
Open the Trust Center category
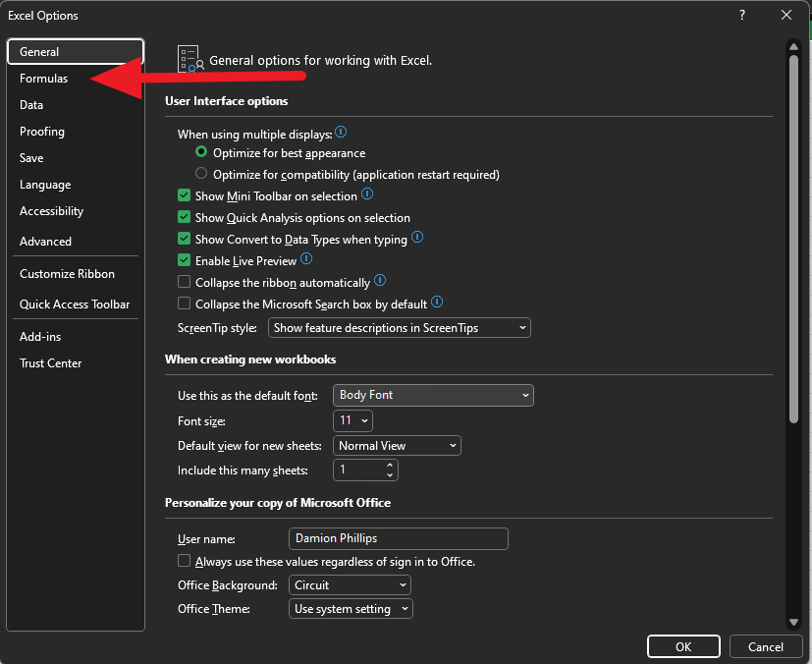(x=76, y=363)
